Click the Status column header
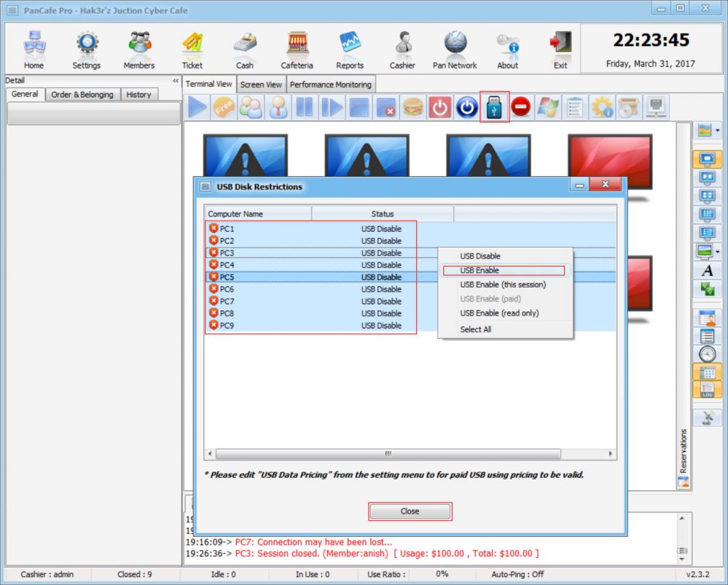This screenshot has height=585, width=728. [x=383, y=214]
